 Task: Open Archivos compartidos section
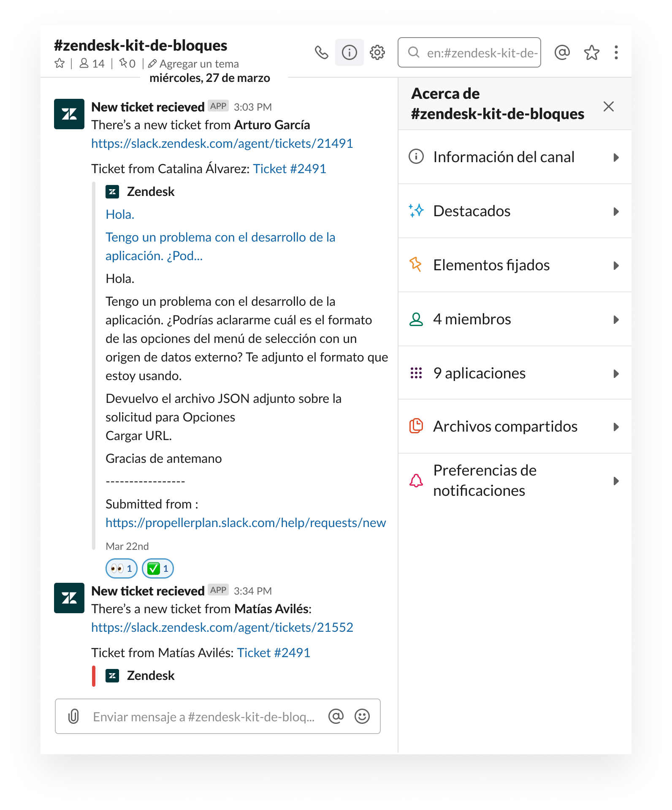point(514,427)
